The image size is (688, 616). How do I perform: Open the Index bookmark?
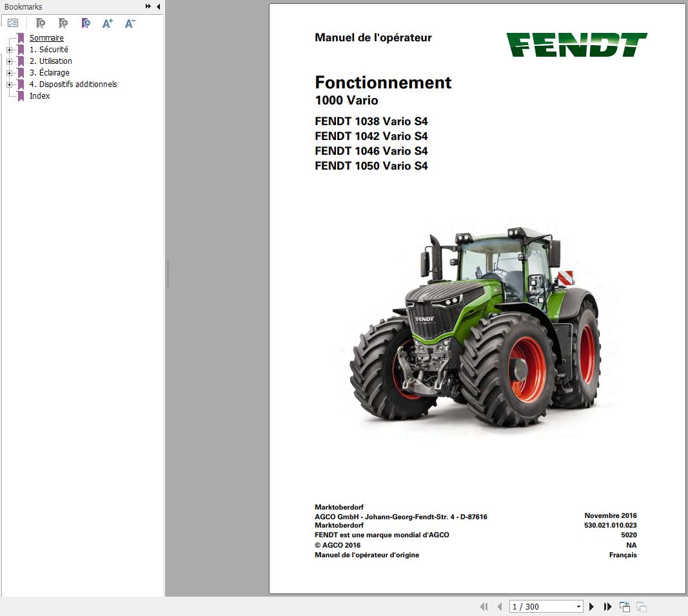click(39, 95)
